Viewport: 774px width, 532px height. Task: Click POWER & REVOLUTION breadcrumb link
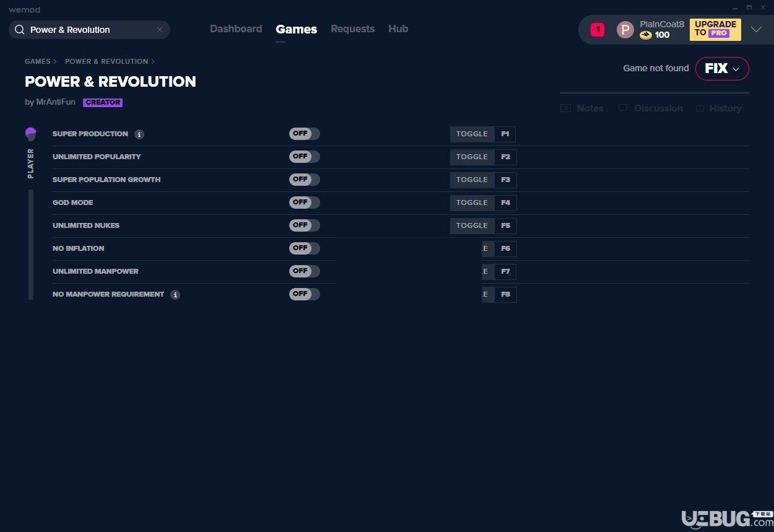(x=107, y=61)
